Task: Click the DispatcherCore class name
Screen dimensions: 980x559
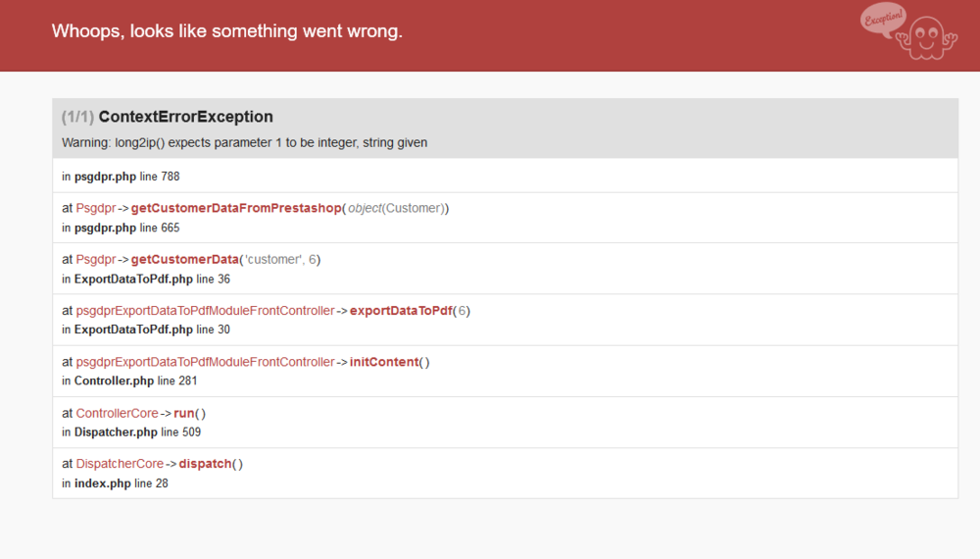Action: [x=120, y=463]
